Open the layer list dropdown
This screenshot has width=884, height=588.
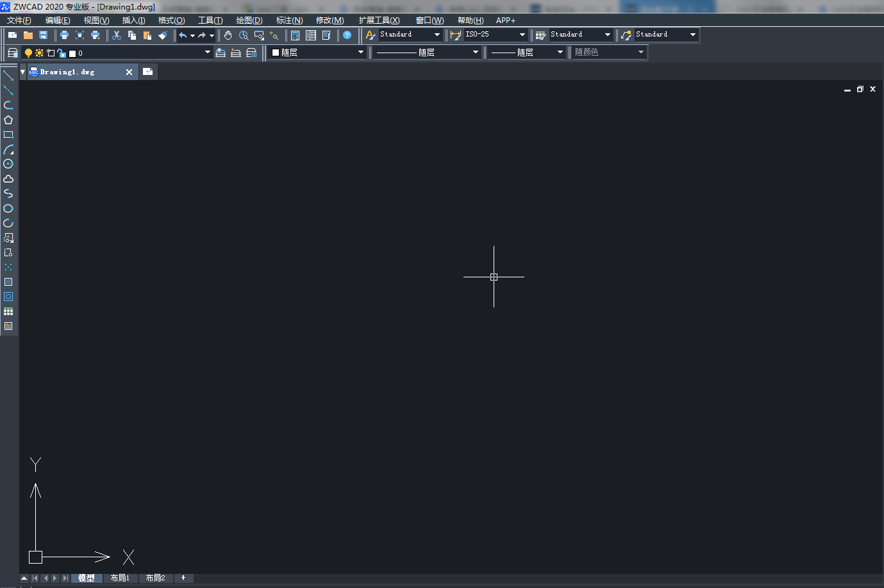pyautogui.click(x=207, y=53)
